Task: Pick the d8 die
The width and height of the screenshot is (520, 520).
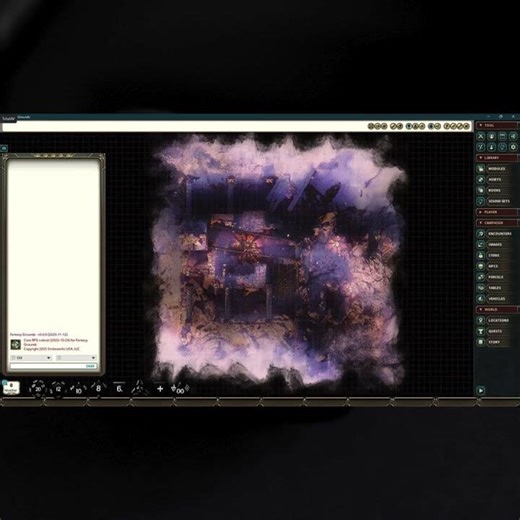Action: pyautogui.click(x=98, y=388)
